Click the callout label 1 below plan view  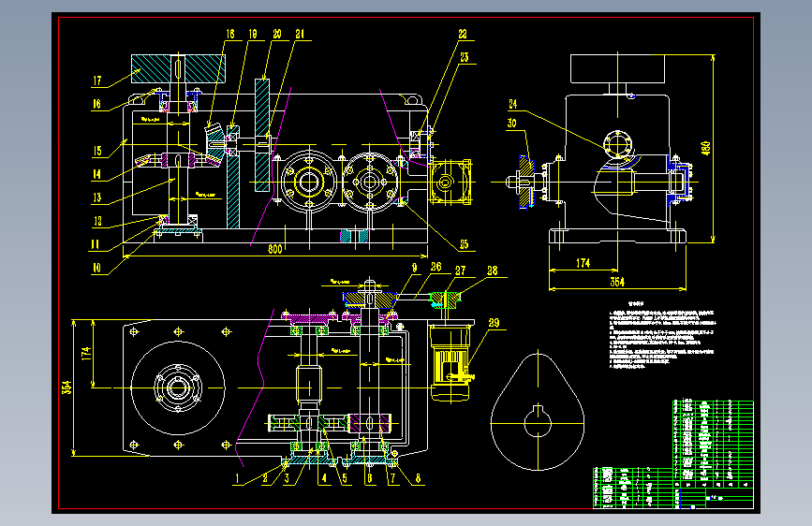(238, 479)
